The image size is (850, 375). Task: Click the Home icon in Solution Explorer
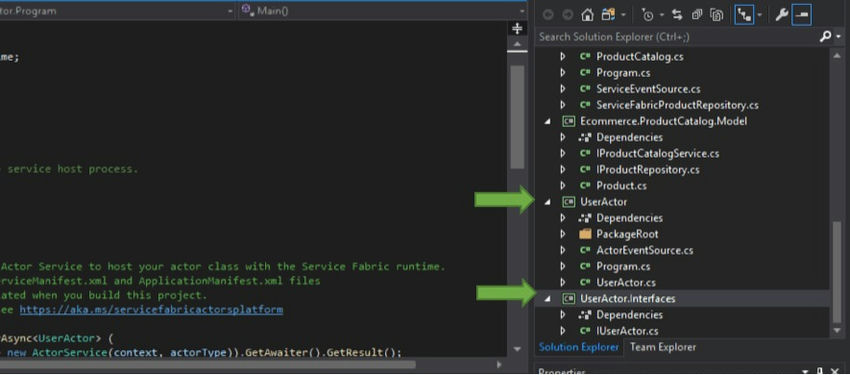coord(588,15)
